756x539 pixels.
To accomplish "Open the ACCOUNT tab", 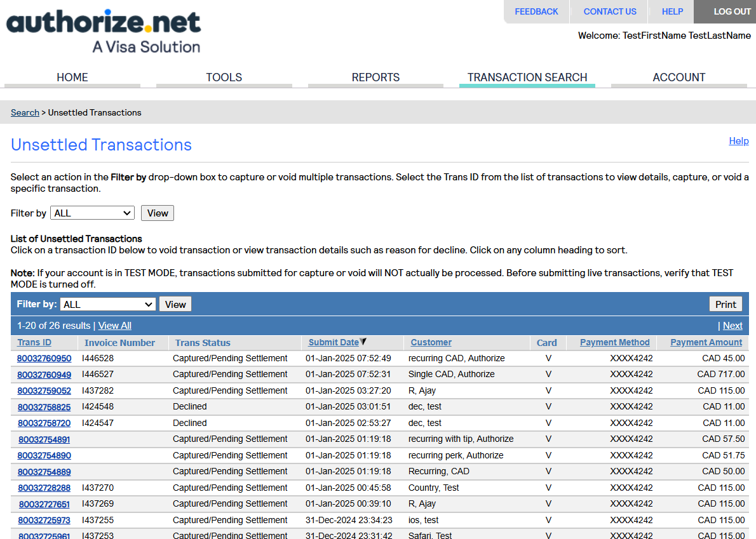I will tap(679, 77).
